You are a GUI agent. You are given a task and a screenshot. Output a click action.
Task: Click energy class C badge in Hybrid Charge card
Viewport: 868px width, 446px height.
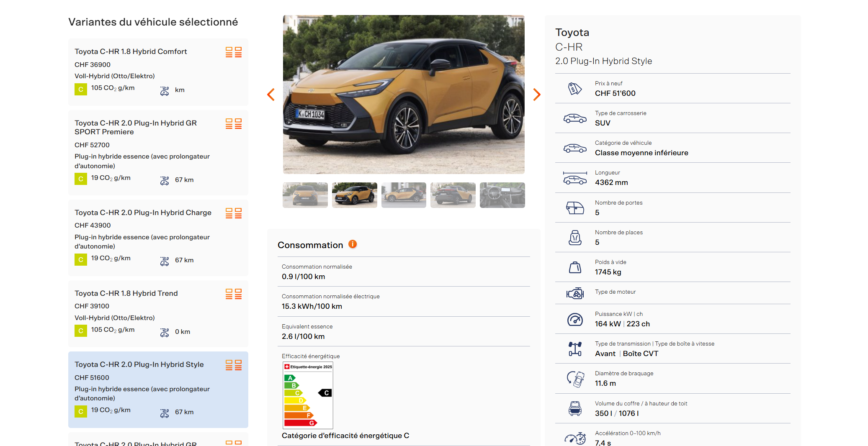click(x=81, y=260)
